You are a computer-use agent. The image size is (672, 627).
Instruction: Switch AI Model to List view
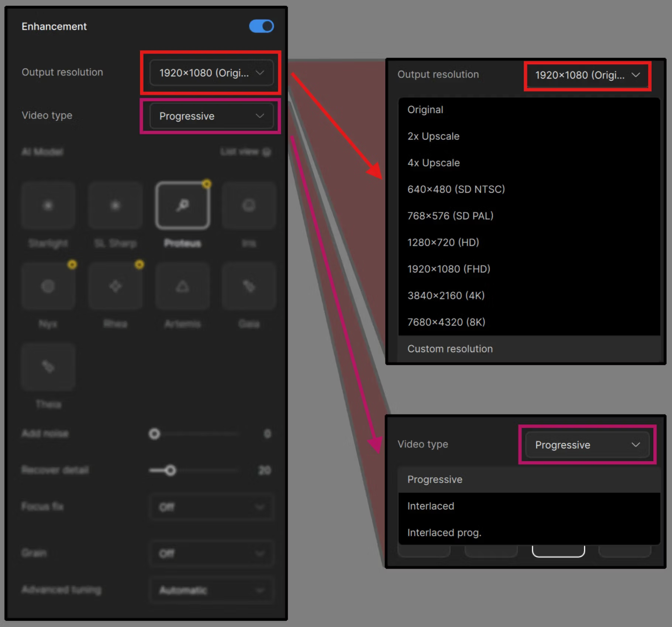(x=245, y=152)
